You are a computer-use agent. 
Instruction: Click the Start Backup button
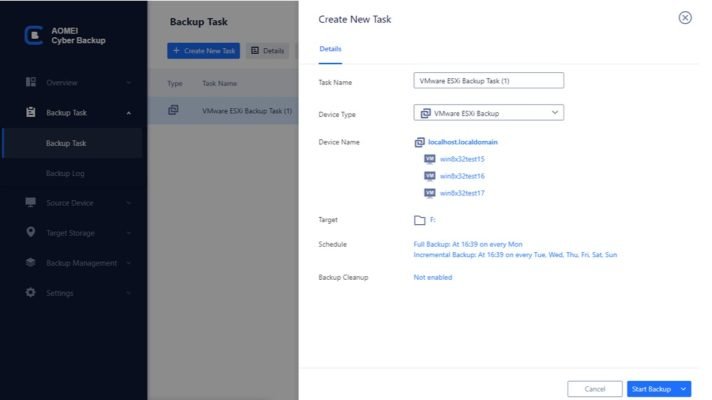(652, 389)
